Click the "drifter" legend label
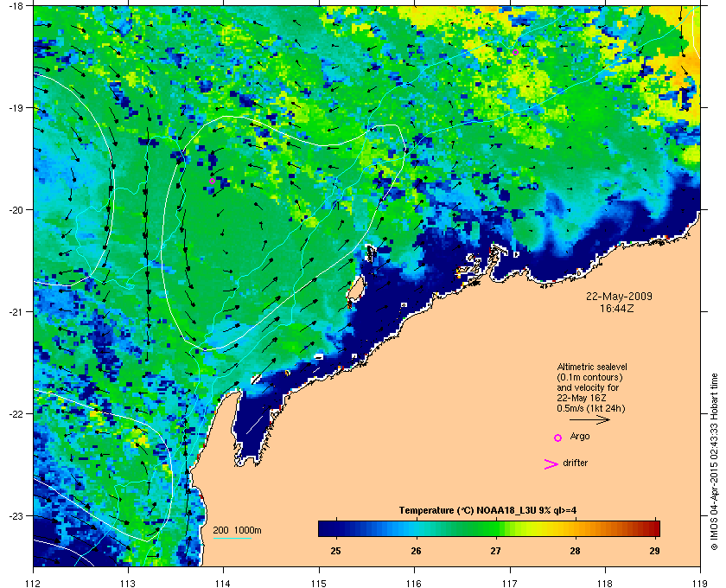Image resolution: width=726 pixels, height=588 pixels. [575, 463]
